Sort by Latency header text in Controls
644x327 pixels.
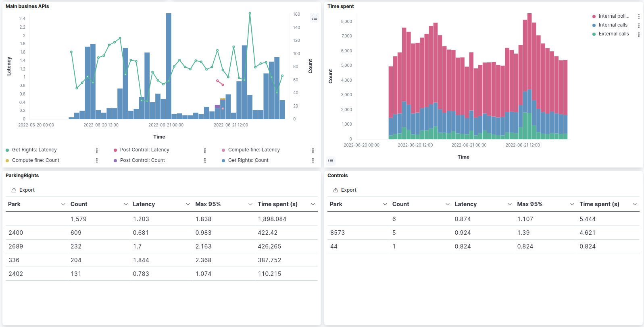(x=466, y=204)
